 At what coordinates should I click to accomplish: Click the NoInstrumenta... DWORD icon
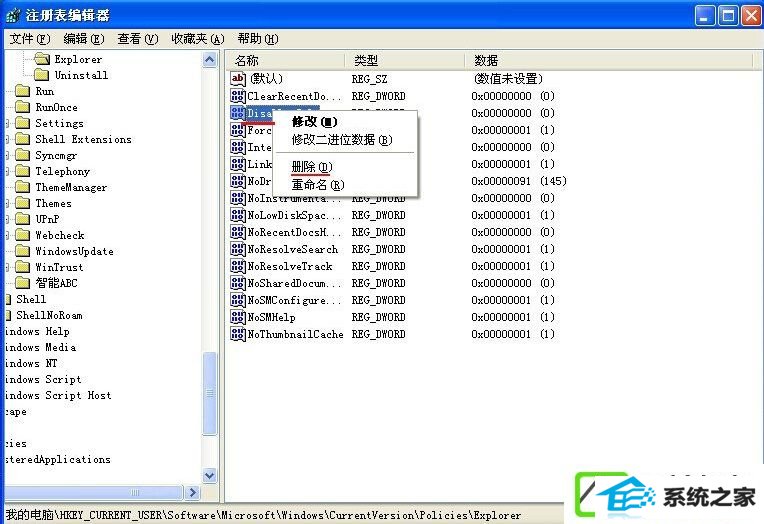238,198
